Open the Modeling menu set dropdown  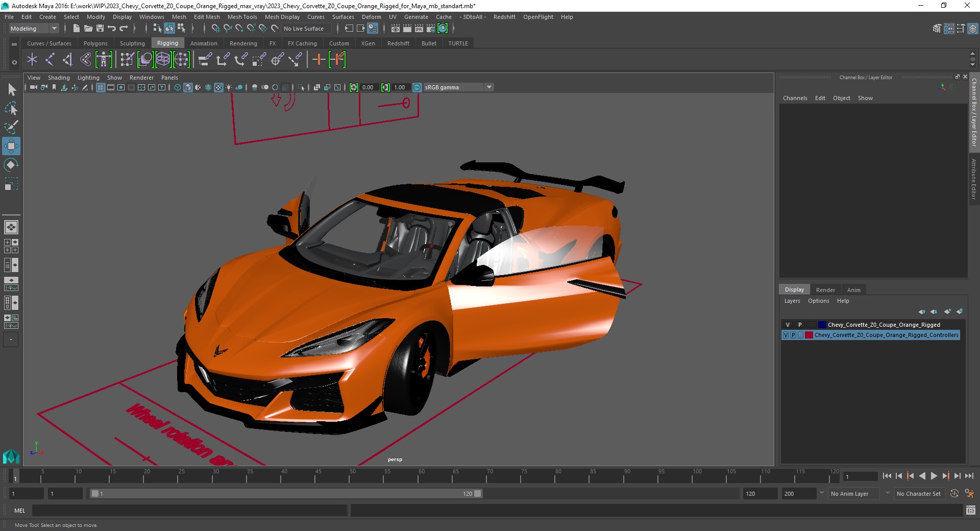point(34,29)
